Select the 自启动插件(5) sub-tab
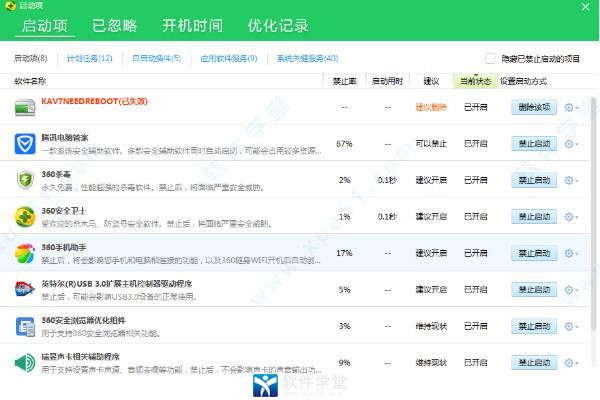Image resolution: width=600 pixels, height=400 pixels. [156, 58]
